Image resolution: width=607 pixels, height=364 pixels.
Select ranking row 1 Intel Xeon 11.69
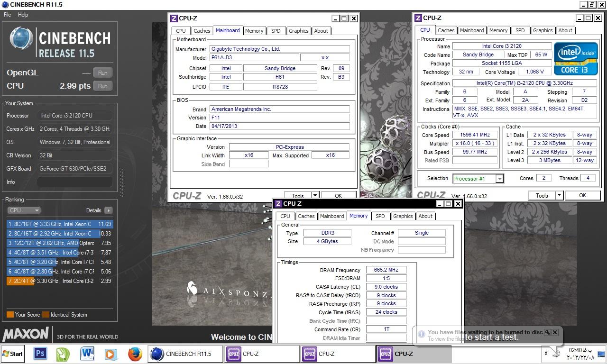coord(60,224)
